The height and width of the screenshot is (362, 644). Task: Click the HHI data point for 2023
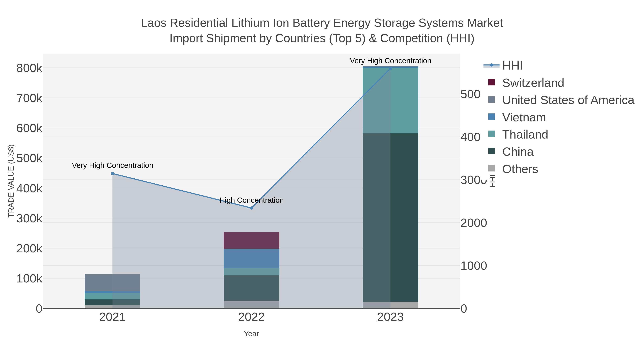click(390, 68)
